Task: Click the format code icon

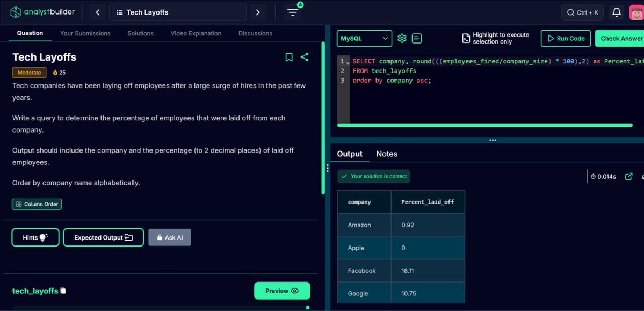Action: tap(417, 39)
